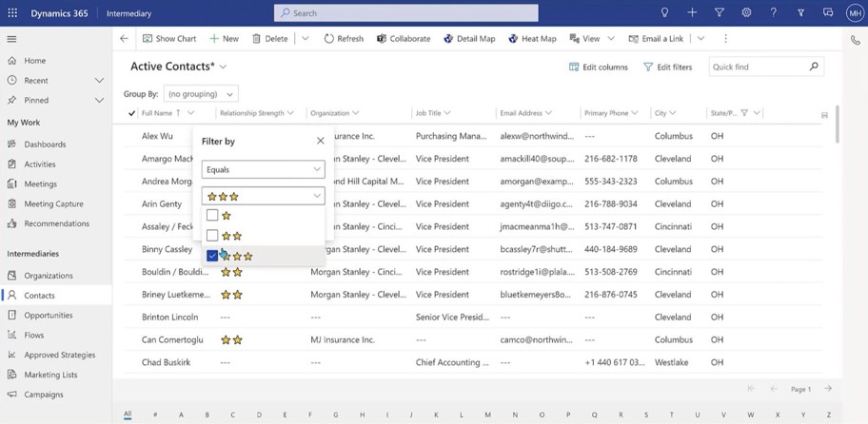Screen dimensions: 868x424
Task: Open Activities in the sidebar
Action: (x=40, y=164)
